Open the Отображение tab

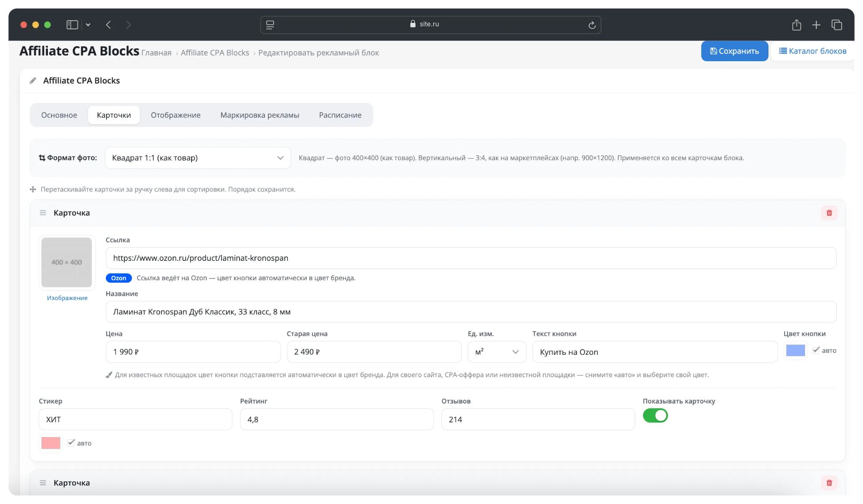coord(176,115)
